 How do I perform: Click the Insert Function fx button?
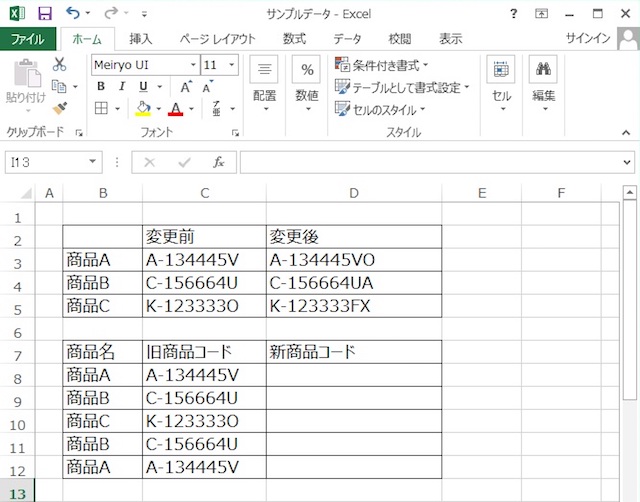(x=219, y=162)
